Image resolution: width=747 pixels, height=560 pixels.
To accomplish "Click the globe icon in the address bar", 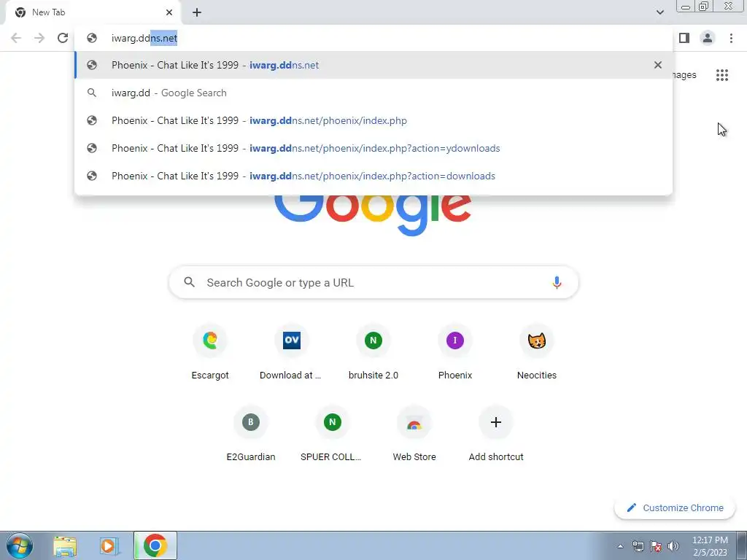I will click(x=92, y=38).
